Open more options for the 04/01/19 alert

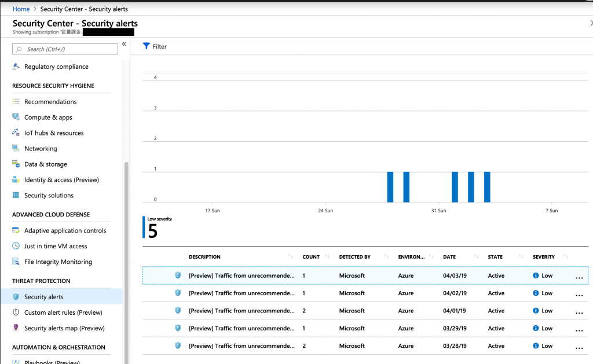[579, 313]
